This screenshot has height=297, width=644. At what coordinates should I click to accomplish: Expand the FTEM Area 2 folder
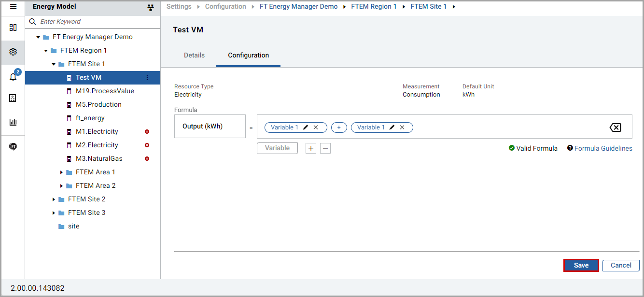click(61, 186)
